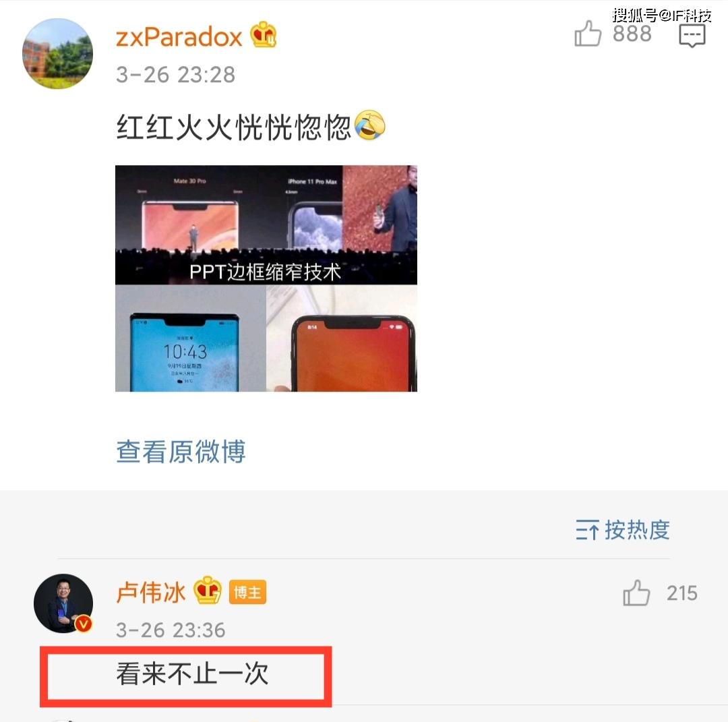Like 卢伟冰's comment thumbs-up
The height and width of the screenshot is (722, 728).
(636, 593)
